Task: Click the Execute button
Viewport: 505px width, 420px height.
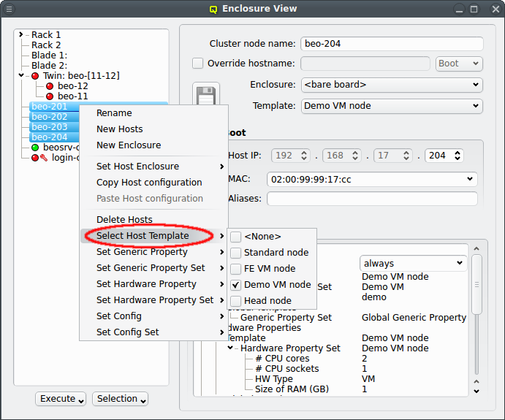Action: pos(61,399)
